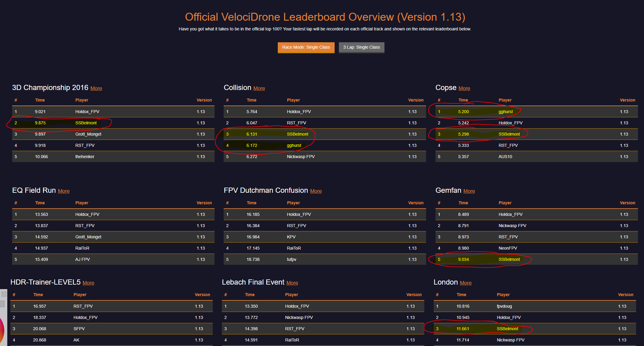Select SSBelmont in 3D Championship 2016 table
644x346 pixels.
tap(86, 123)
